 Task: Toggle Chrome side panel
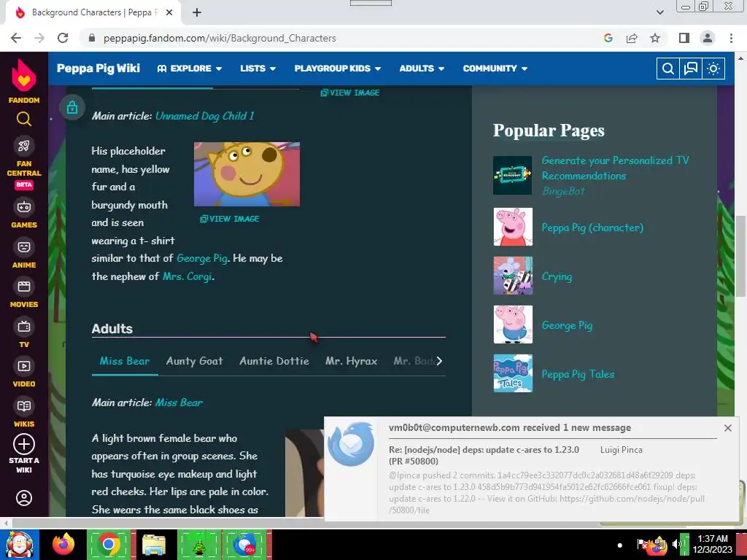pos(684,38)
